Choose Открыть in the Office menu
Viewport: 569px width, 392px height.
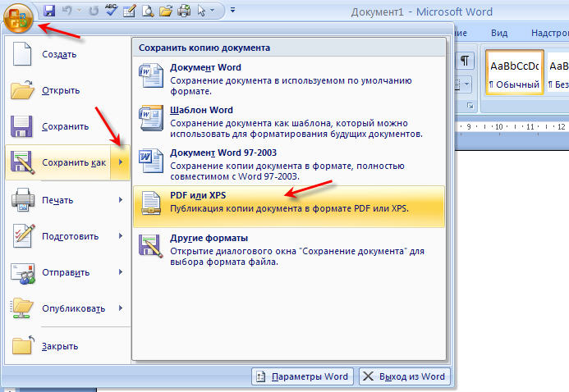point(67,90)
